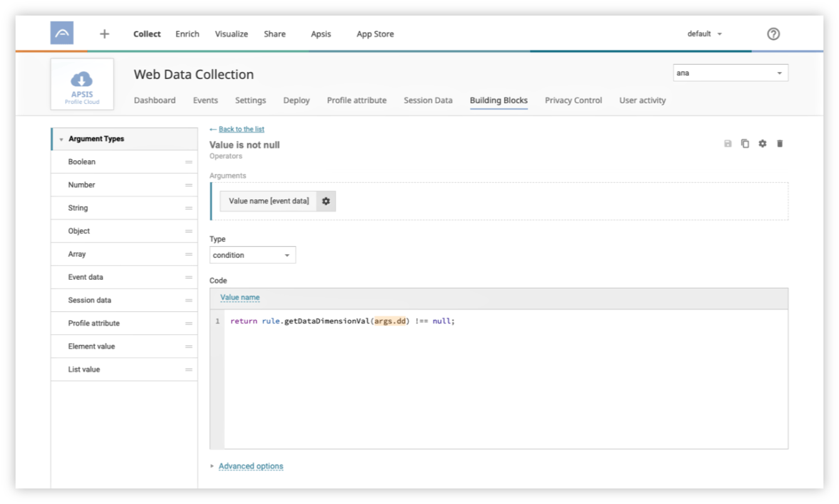Open the condition Type dropdown
Viewport: 839px width, 504px height.
pyautogui.click(x=252, y=255)
